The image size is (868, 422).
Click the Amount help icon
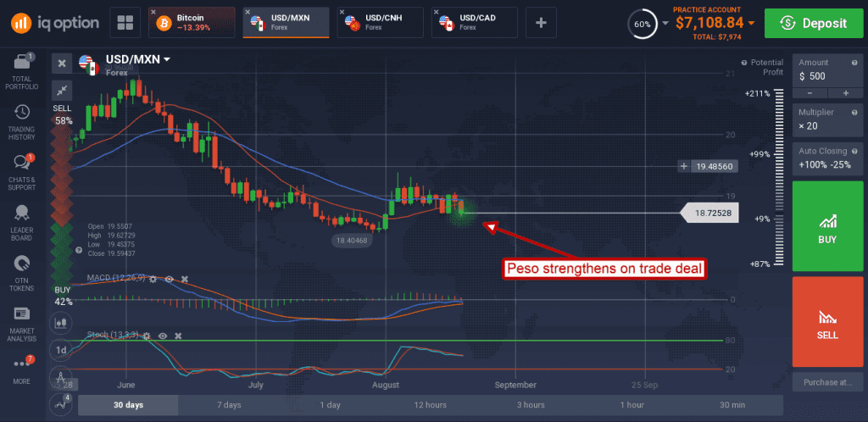854,63
